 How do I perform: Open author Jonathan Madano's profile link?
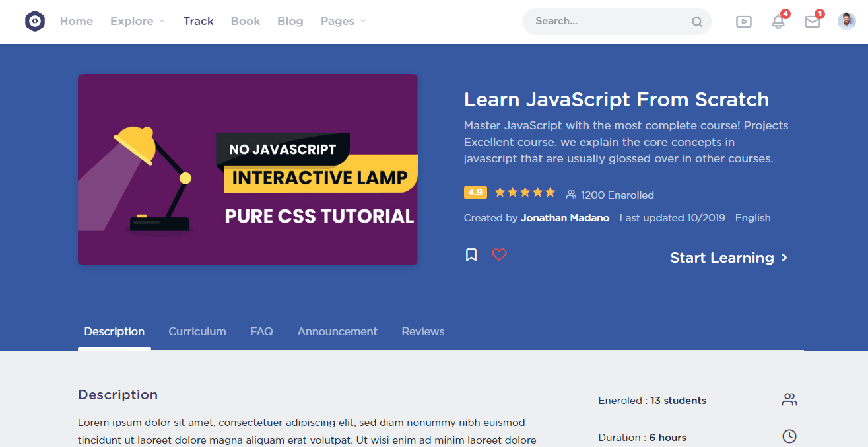click(564, 218)
